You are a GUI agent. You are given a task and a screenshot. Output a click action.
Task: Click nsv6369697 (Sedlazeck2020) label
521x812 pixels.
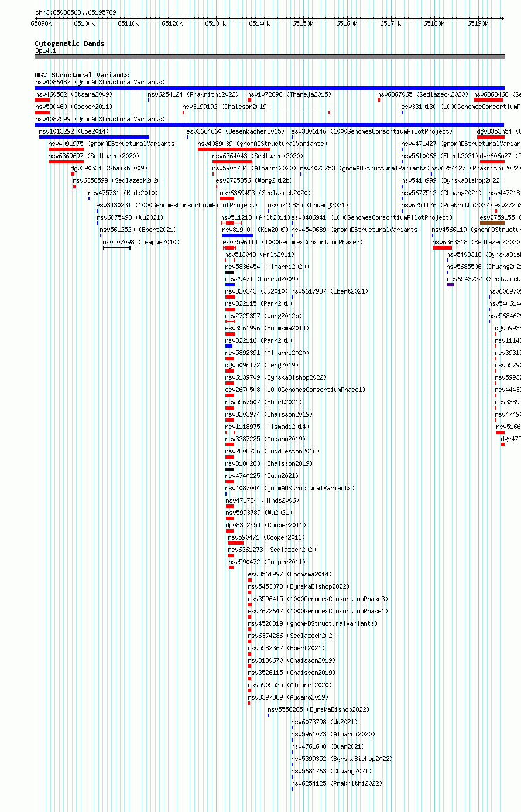click(94, 156)
